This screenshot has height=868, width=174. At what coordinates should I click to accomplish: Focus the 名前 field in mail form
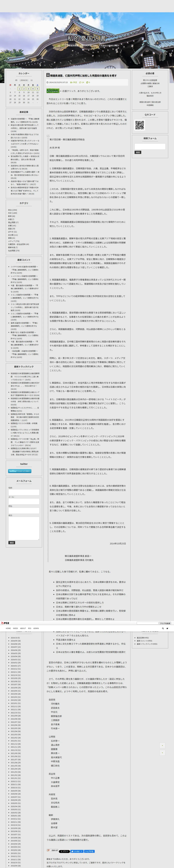click(24, 492)
